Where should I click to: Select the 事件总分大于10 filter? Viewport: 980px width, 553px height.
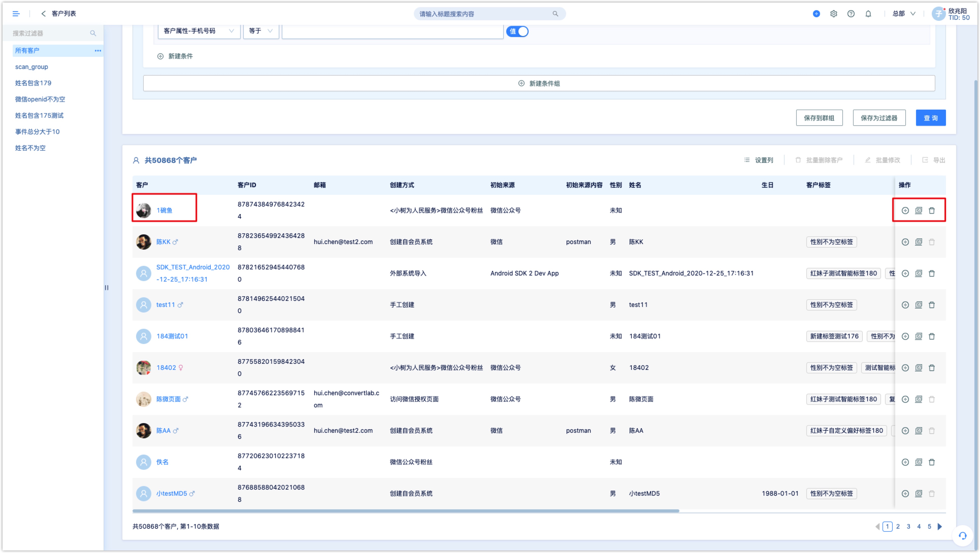click(37, 131)
